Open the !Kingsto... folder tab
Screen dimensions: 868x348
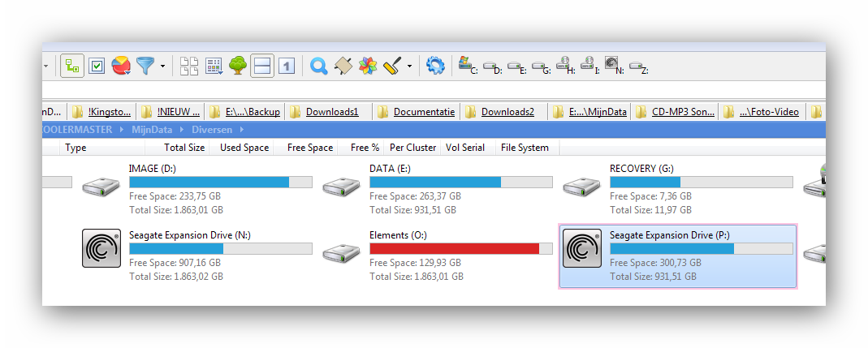tap(101, 112)
